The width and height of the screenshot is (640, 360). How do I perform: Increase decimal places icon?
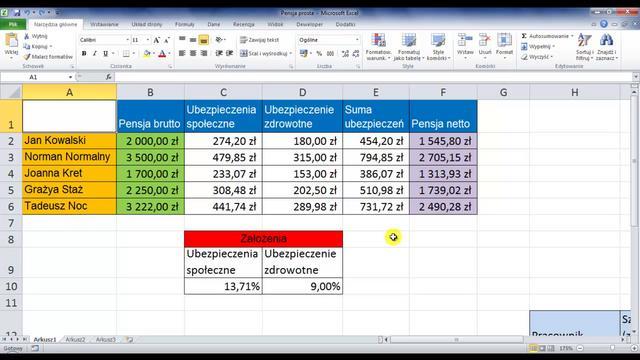345,53
